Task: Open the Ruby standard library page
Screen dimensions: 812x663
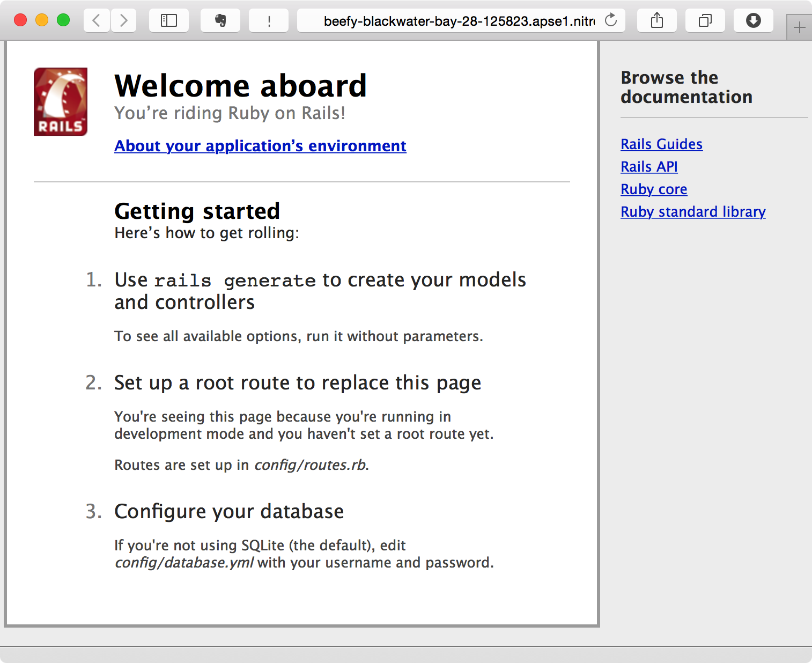Action: 692,211
